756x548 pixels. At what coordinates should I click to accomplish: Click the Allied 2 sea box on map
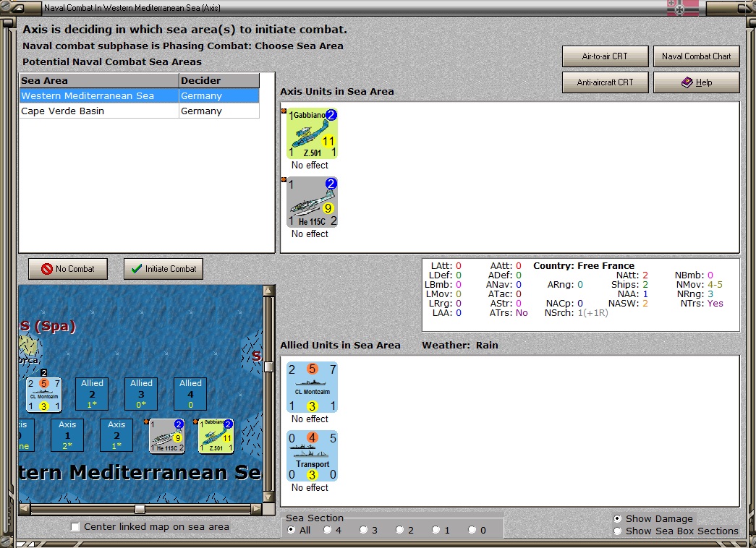(92, 394)
